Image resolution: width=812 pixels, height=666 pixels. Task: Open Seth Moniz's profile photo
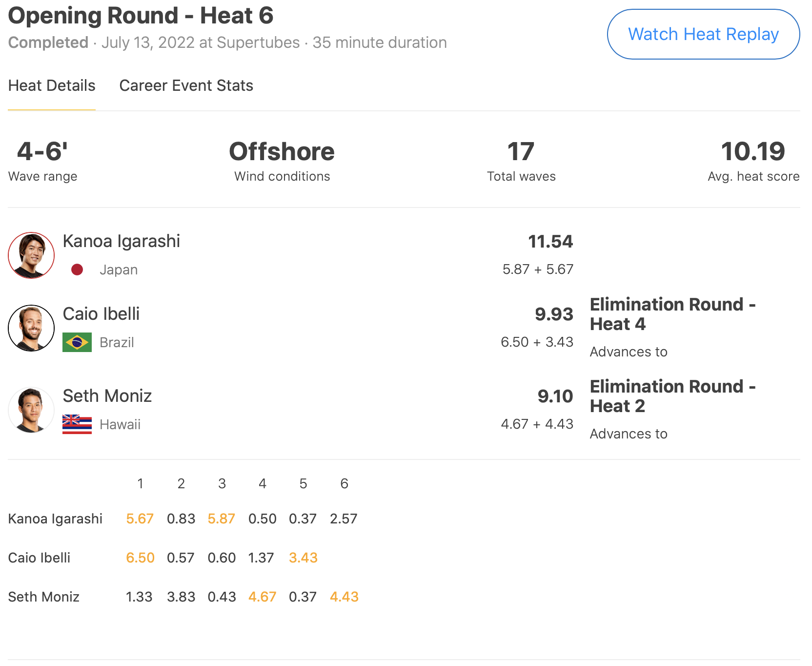(31, 410)
